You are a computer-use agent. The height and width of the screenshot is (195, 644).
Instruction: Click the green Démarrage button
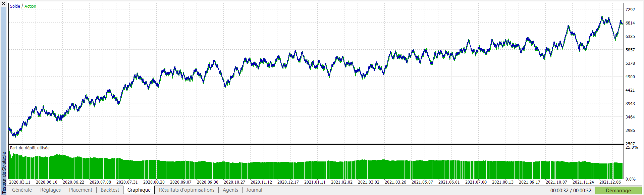(618, 190)
